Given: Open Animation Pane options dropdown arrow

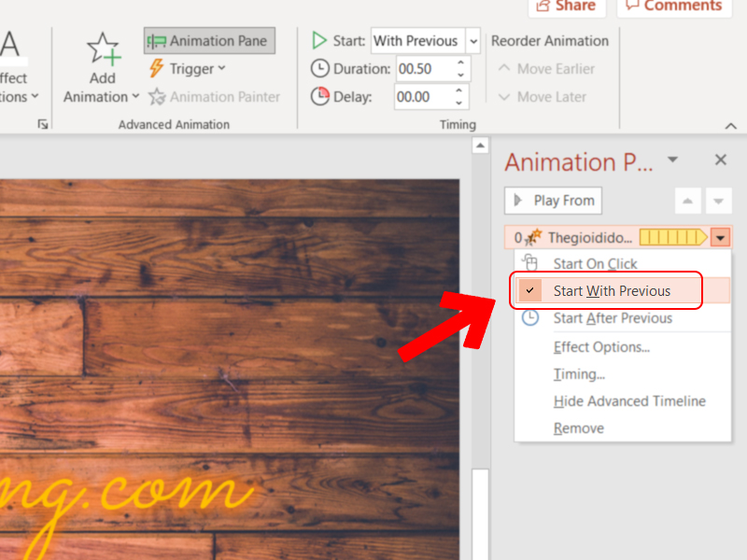Looking at the screenshot, I should point(672,160).
